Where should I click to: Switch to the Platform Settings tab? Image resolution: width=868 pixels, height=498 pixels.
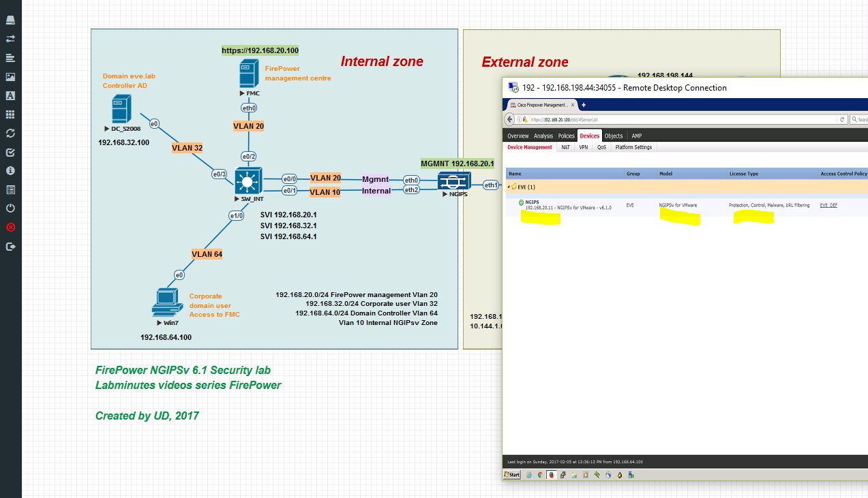633,147
